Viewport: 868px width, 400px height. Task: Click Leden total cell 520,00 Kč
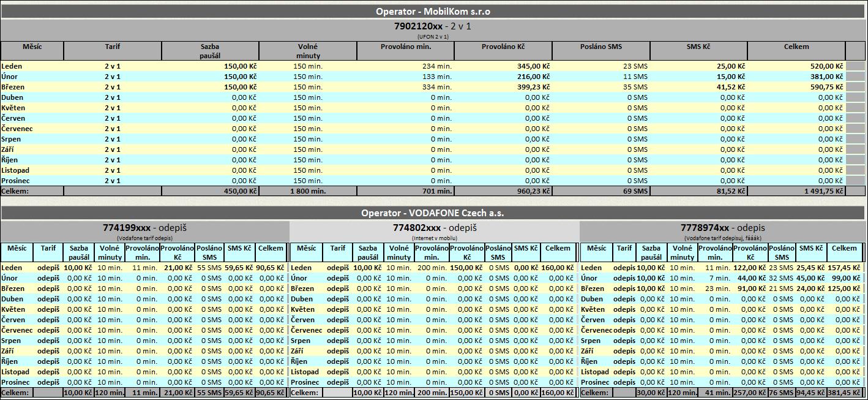point(796,66)
